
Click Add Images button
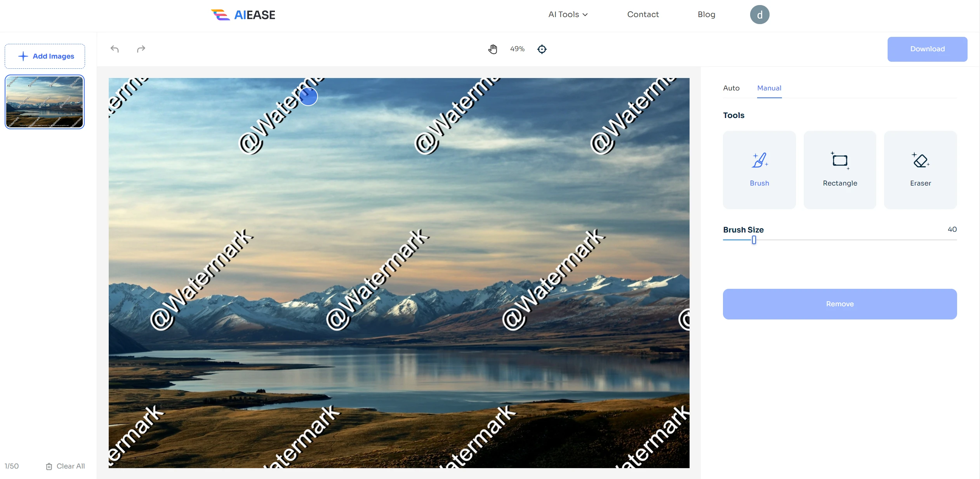click(x=45, y=56)
